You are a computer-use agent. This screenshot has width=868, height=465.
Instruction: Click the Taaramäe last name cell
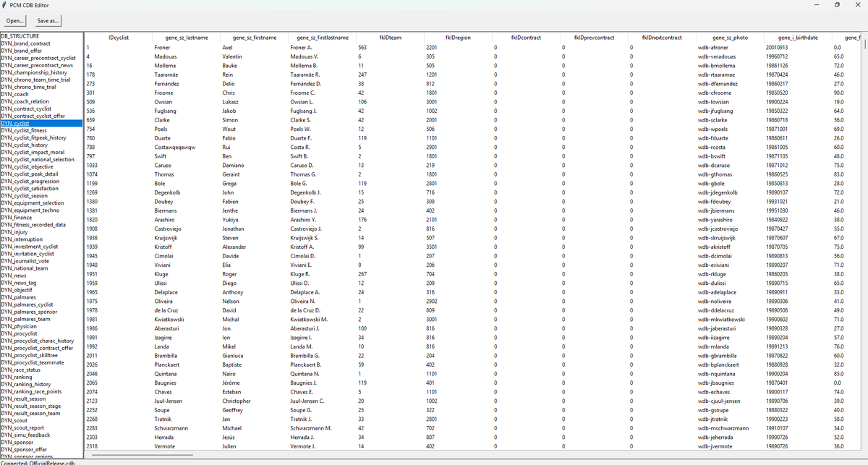166,74
